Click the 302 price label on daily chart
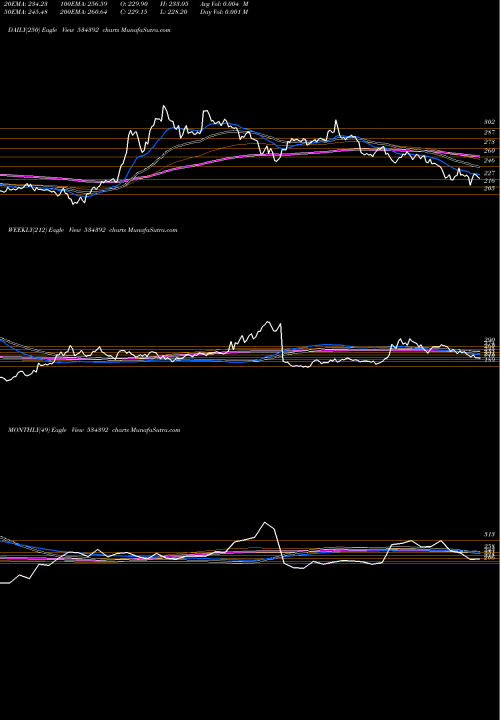The image size is (500, 720). [x=489, y=122]
